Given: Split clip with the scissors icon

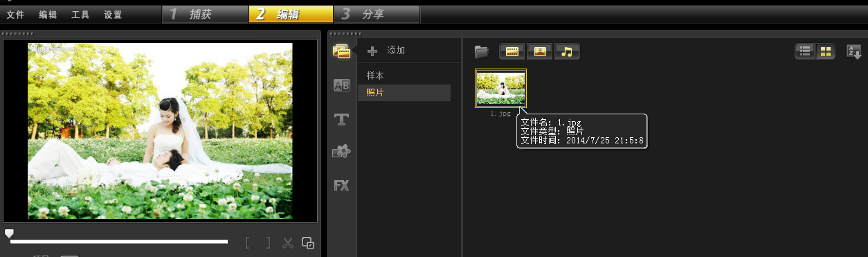Looking at the screenshot, I should (288, 243).
